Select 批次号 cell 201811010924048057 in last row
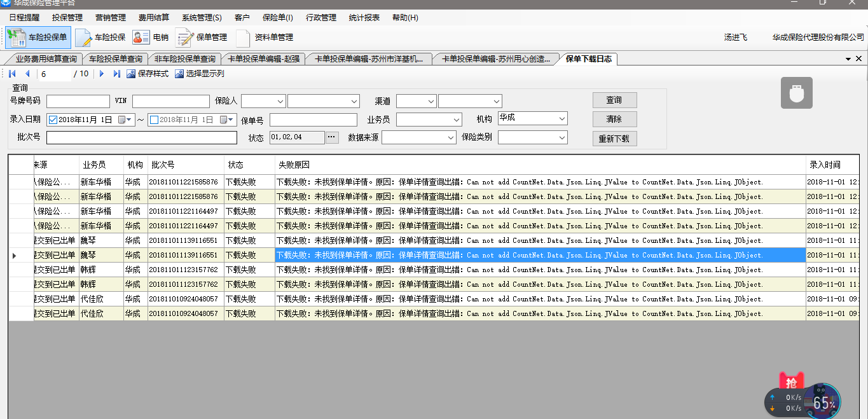This screenshot has width=868, height=419. coord(186,313)
